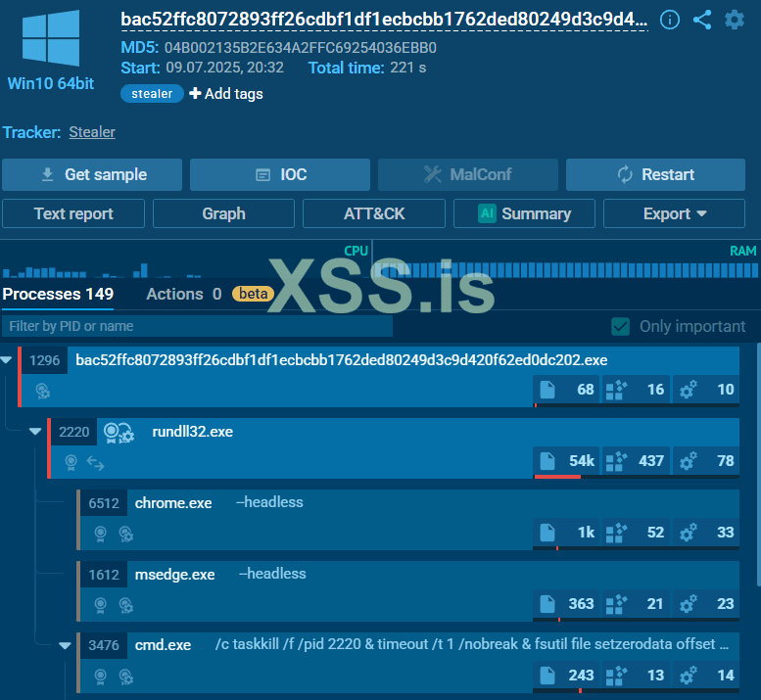Viewport: 761px width, 700px height.
Task: Select the rundll32.exe process name
Action: pos(193,432)
